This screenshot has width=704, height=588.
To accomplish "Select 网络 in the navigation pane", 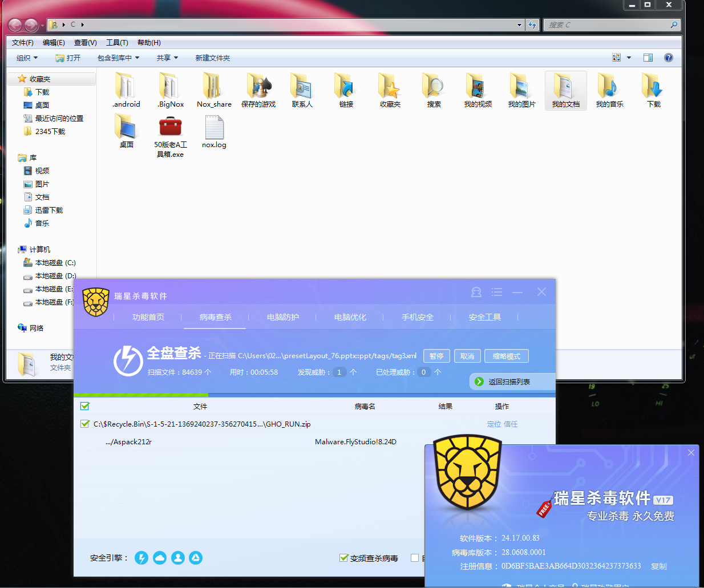I will pos(36,328).
